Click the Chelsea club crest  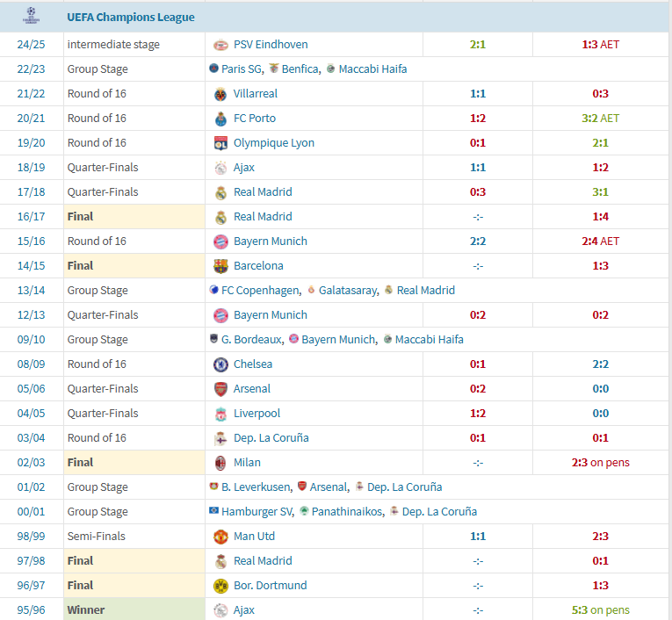(x=220, y=364)
